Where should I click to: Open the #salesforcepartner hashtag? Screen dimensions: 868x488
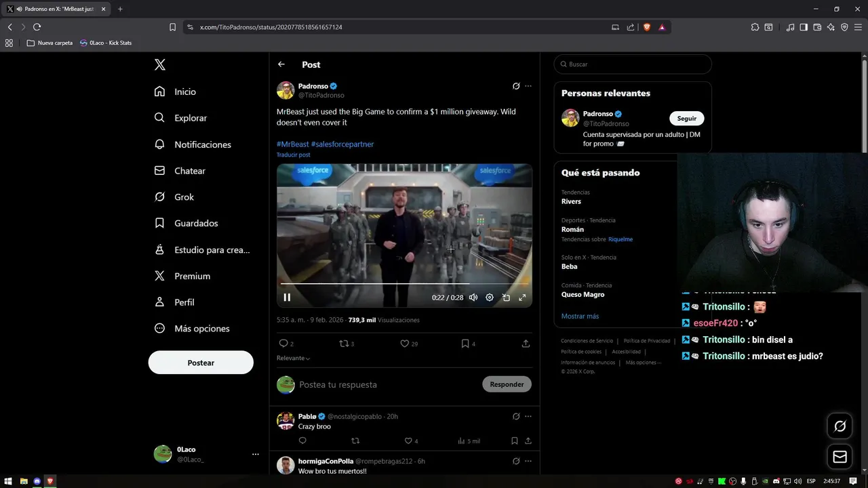point(342,144)
